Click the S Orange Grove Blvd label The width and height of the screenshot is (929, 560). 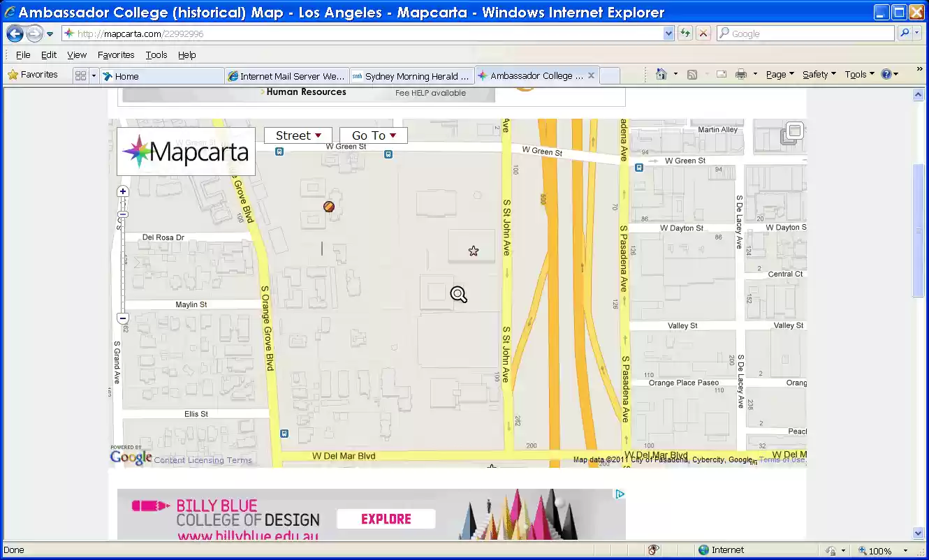pyautogui.click(x=267, y=327)
